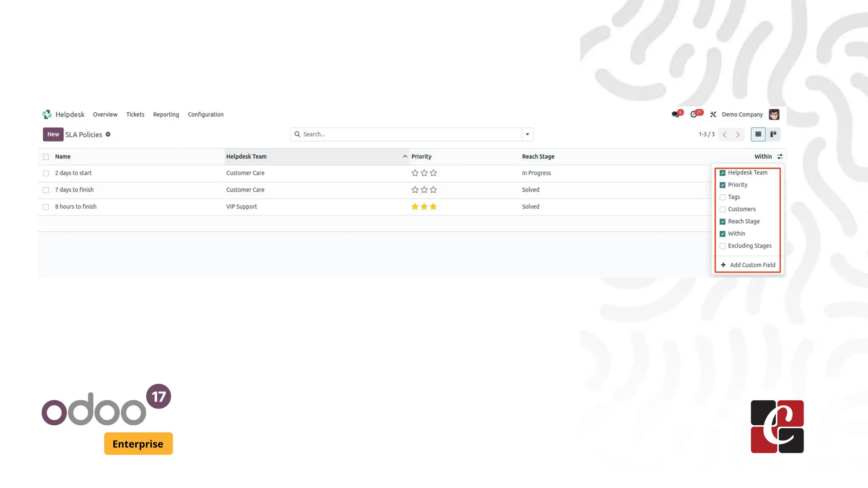Open the Helpdesk app home icon
The height and width of the screenshot is (488, 868).
[47, 114]
